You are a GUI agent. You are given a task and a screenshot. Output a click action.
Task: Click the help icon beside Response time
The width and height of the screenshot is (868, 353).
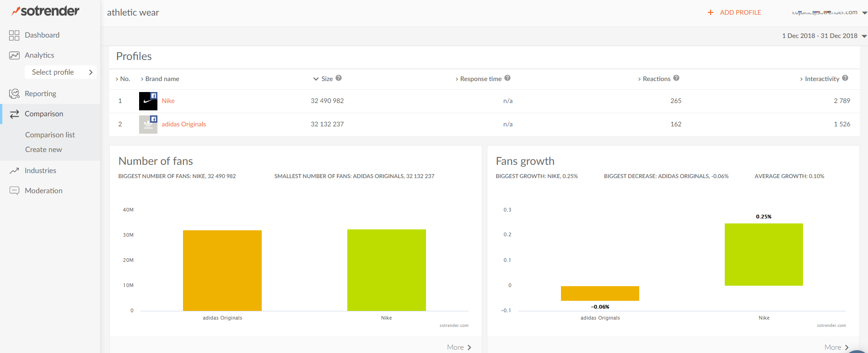507,78
